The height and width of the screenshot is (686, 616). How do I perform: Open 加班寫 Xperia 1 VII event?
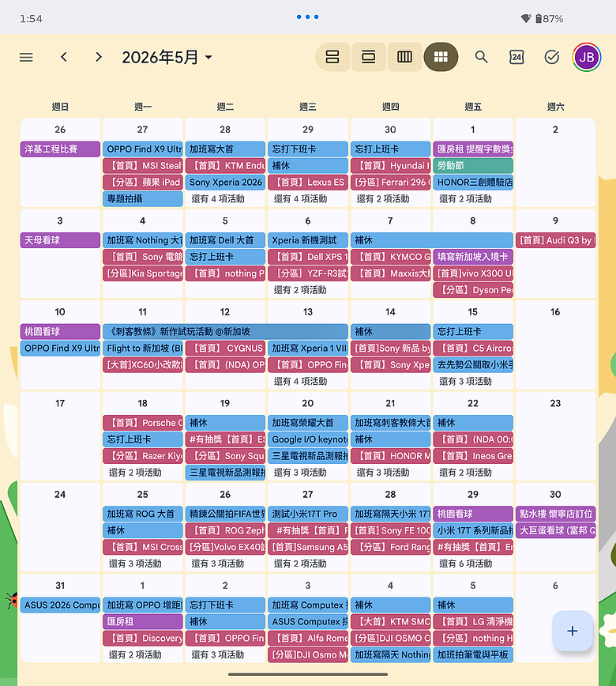pos(308,349)
